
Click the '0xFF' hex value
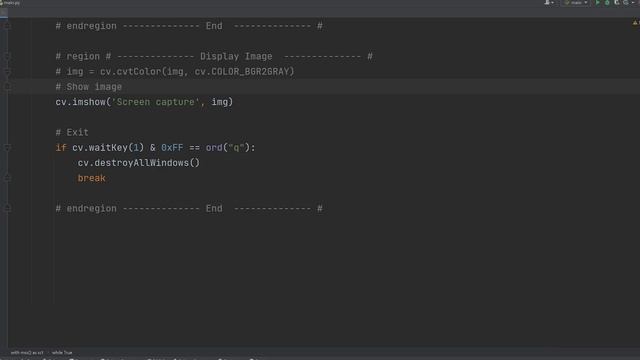pos(172,148)
